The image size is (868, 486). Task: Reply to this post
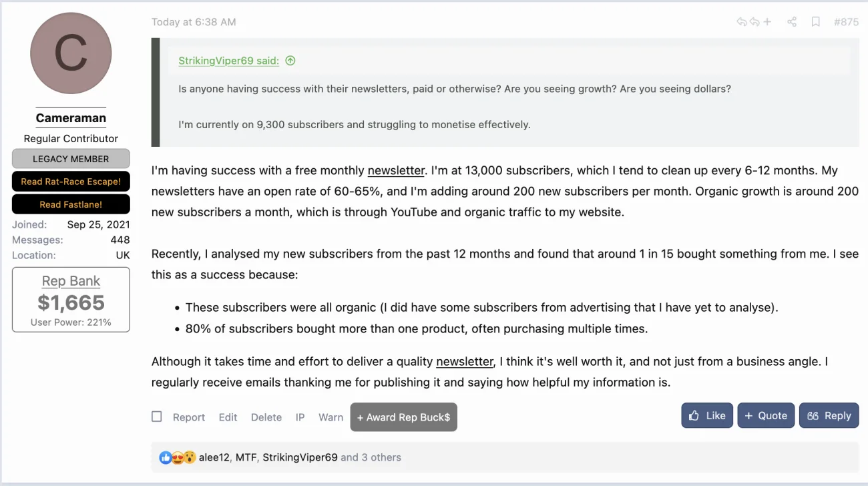pos(829,415)
